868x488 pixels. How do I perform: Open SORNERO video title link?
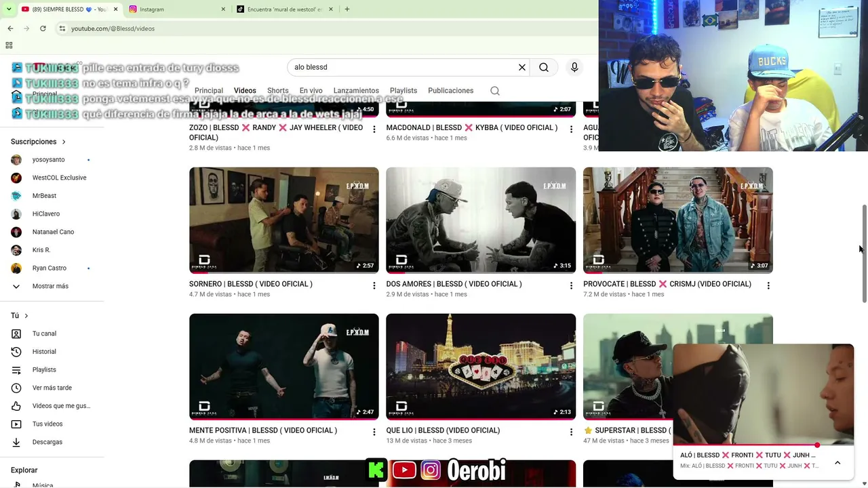251,284
